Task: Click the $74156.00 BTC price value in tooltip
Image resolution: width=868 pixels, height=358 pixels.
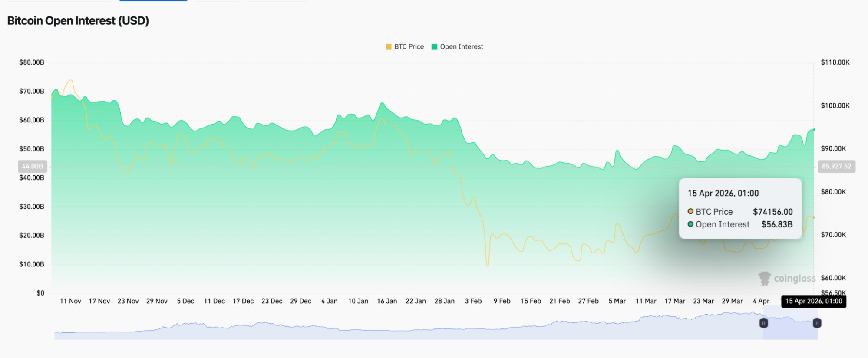Action: pos(772,212)
